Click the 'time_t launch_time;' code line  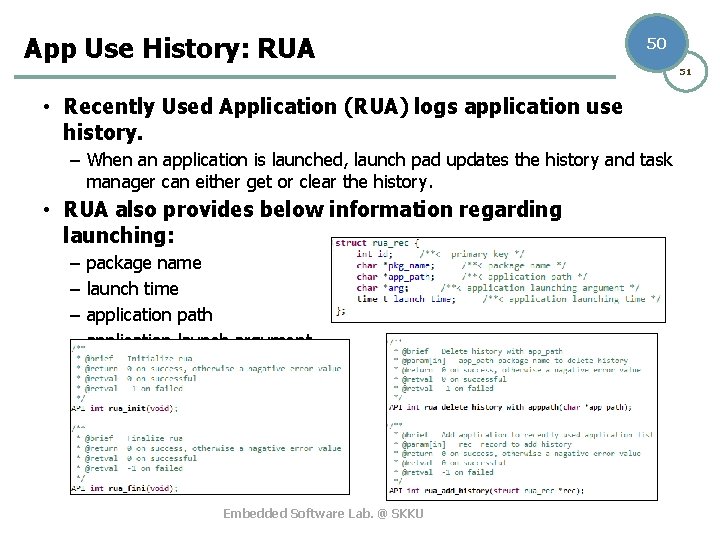(508, 299)
